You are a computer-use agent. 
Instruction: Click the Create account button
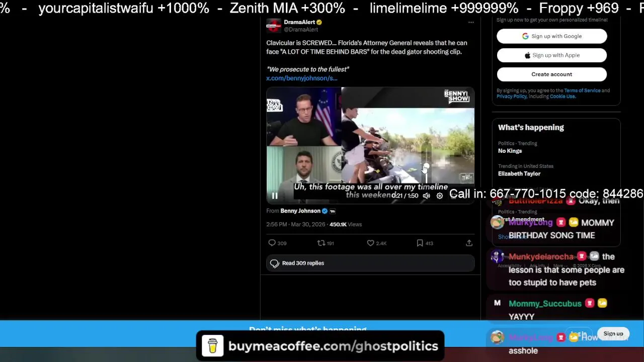click(x=552, y=74)
